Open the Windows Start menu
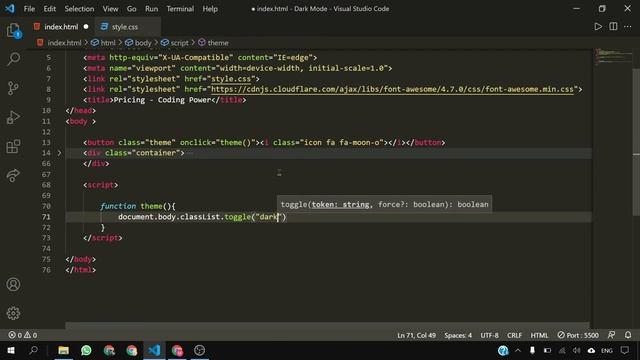This screenshot has height=360, width=640. click(x=11, y=350)
